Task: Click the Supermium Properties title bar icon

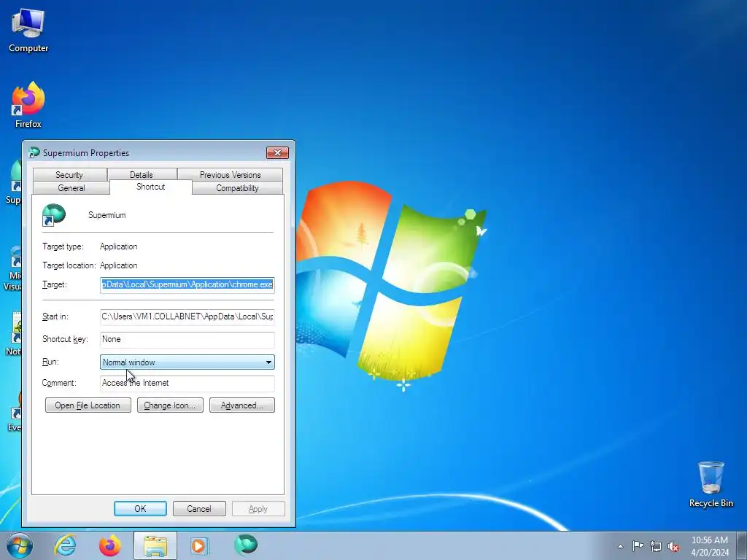Action: point(34,153)
